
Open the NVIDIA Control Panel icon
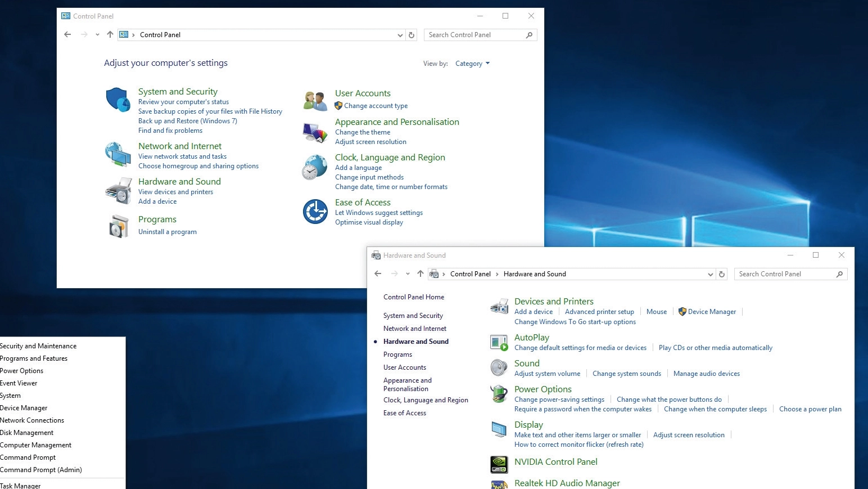[499, 464]
